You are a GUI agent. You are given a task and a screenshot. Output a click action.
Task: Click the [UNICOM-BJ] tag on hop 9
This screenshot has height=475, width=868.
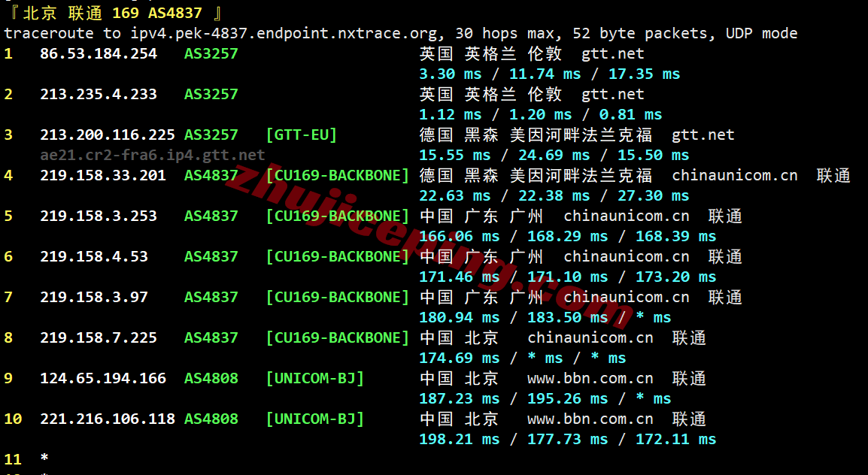pyautogui.click(x=316, y=378)
